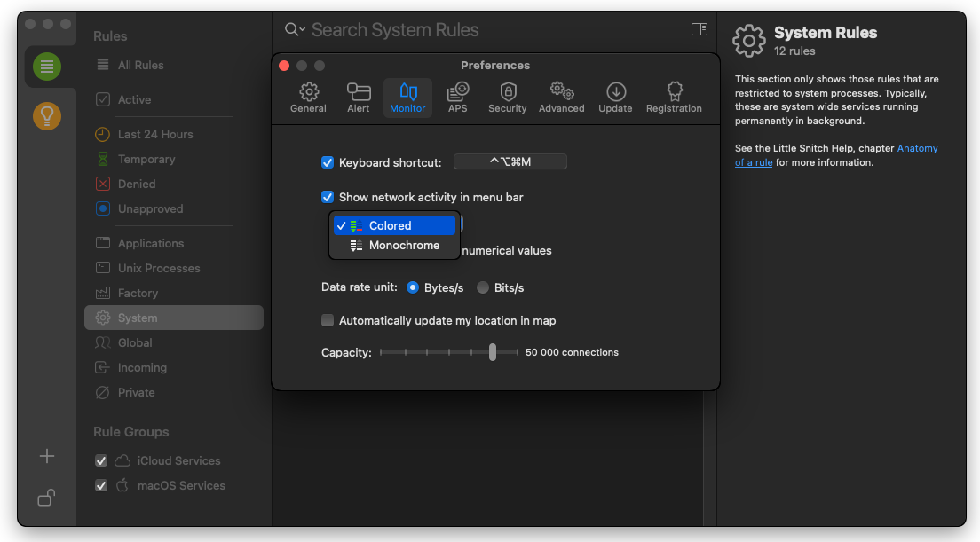Uncheck Show network activity in menu bar
Image resolution: width=980 pixels, height=542 pixels.
tap(328, 197)
